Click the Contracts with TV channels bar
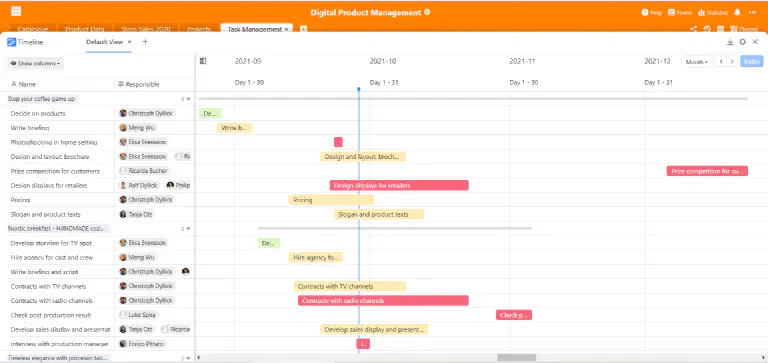Viewport: 768px width, 363px height. pyautogui.click(x=350, y=286)
